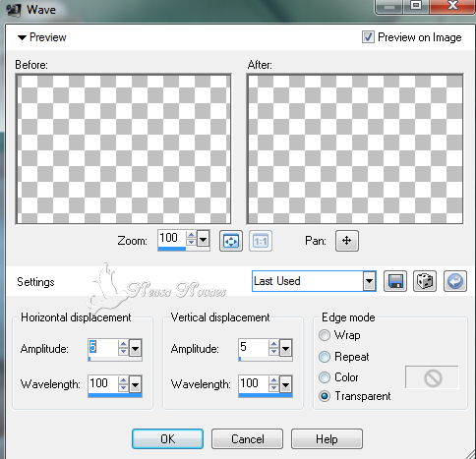Click the save preset floppy disk icon

click(395, 281)
